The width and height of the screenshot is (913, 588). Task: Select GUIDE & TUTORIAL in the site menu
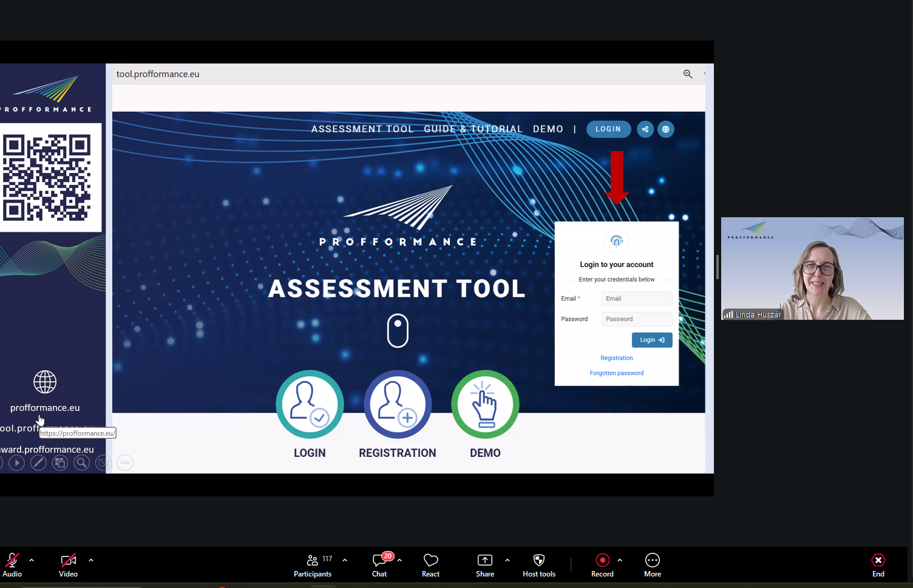pos(473,129)
